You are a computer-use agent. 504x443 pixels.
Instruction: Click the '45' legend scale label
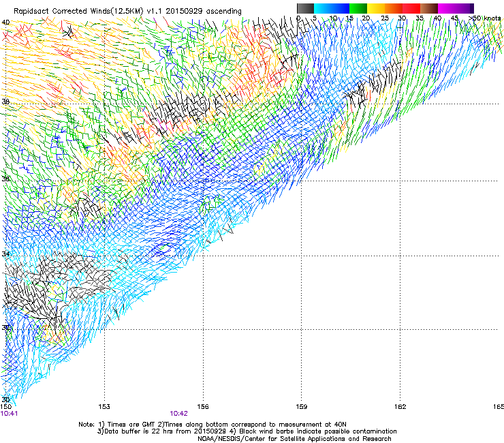pos(454,18)
